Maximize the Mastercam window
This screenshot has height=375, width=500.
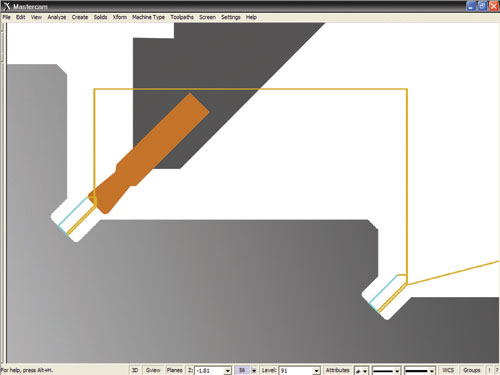click(x=482, y=6)
